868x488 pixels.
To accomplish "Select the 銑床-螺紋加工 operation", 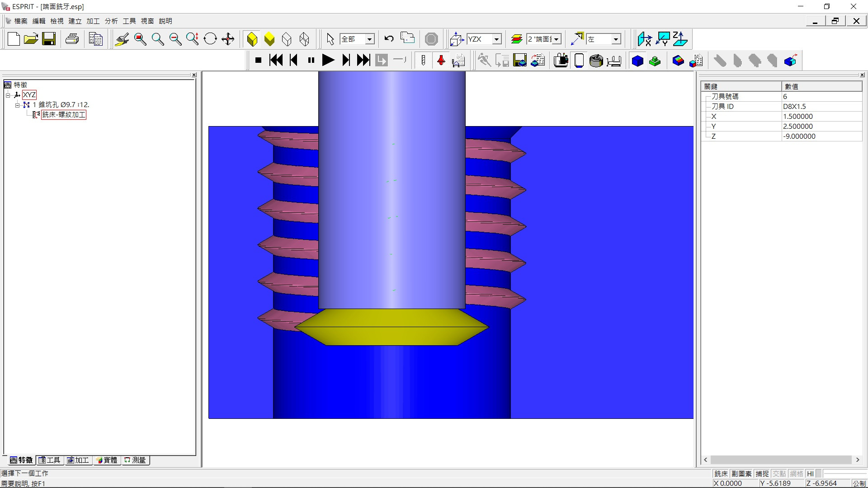I will click(63, 115).
